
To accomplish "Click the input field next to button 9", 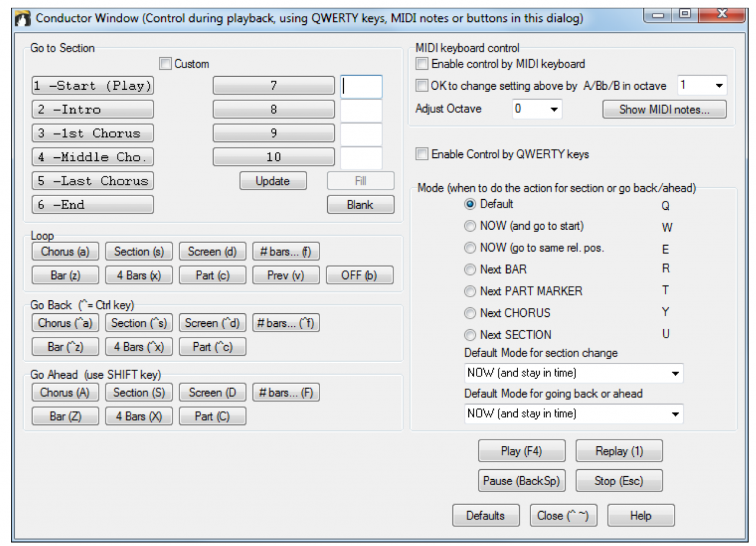I will pos(361,134).
